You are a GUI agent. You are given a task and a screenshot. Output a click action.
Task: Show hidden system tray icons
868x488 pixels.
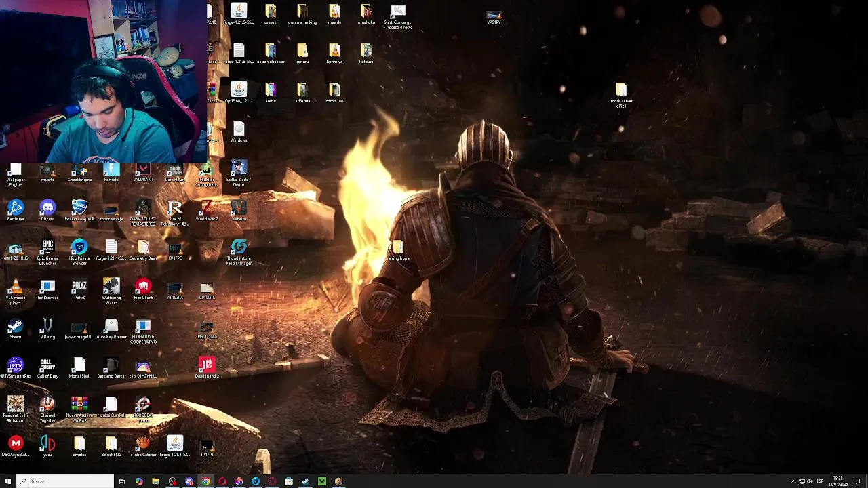coord(793,481)
